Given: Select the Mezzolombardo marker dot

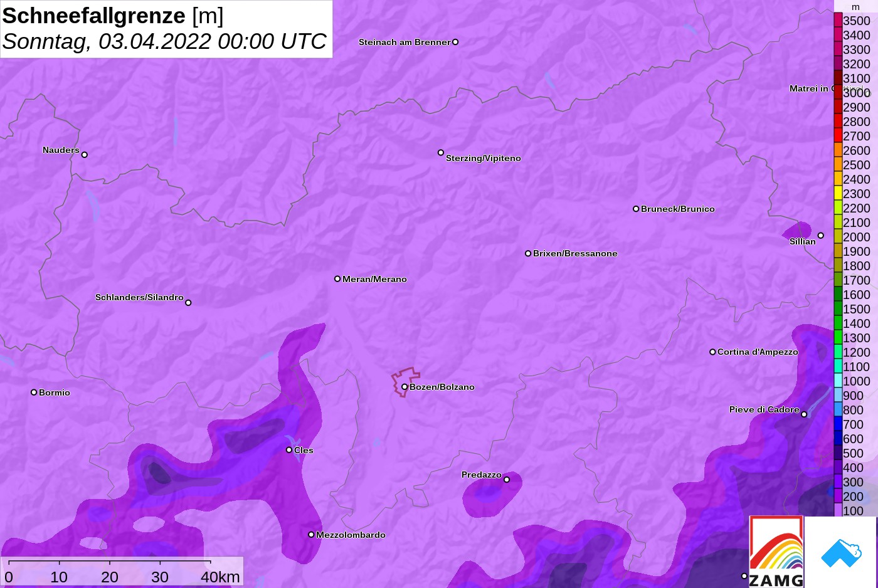Looking at the screenshot, I should [311, 535].
